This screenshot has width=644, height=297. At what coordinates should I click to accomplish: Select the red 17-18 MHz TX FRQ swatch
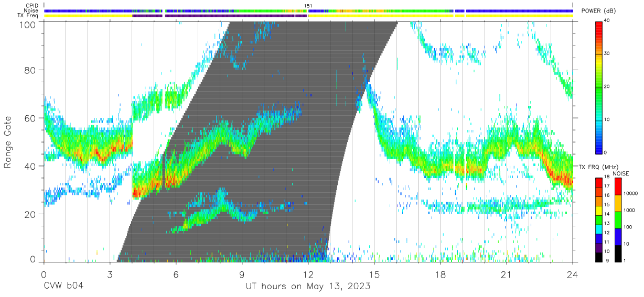tap(599, 182)
